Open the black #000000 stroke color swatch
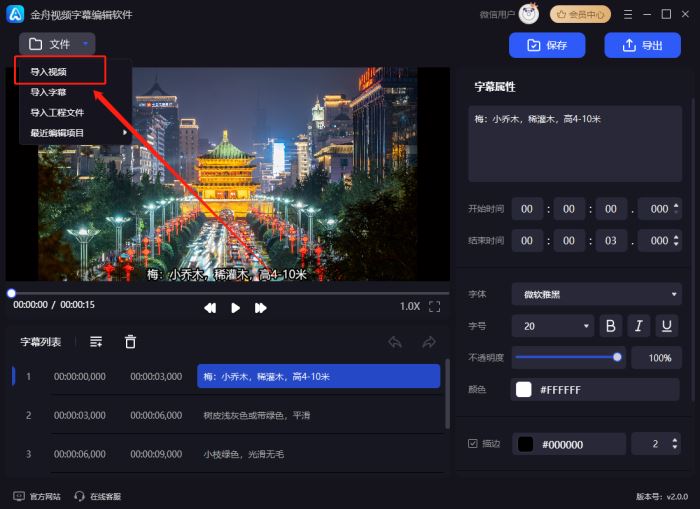 525,444
